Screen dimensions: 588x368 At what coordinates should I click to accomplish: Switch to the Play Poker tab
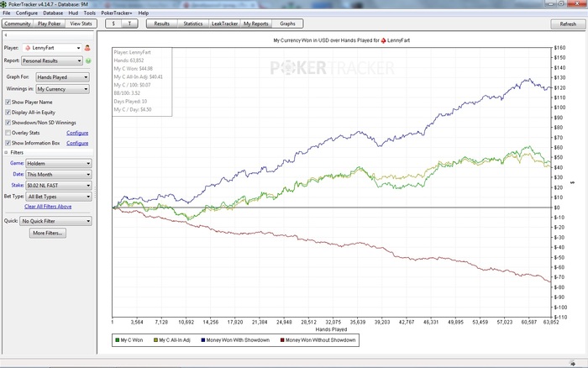[49, 24]
